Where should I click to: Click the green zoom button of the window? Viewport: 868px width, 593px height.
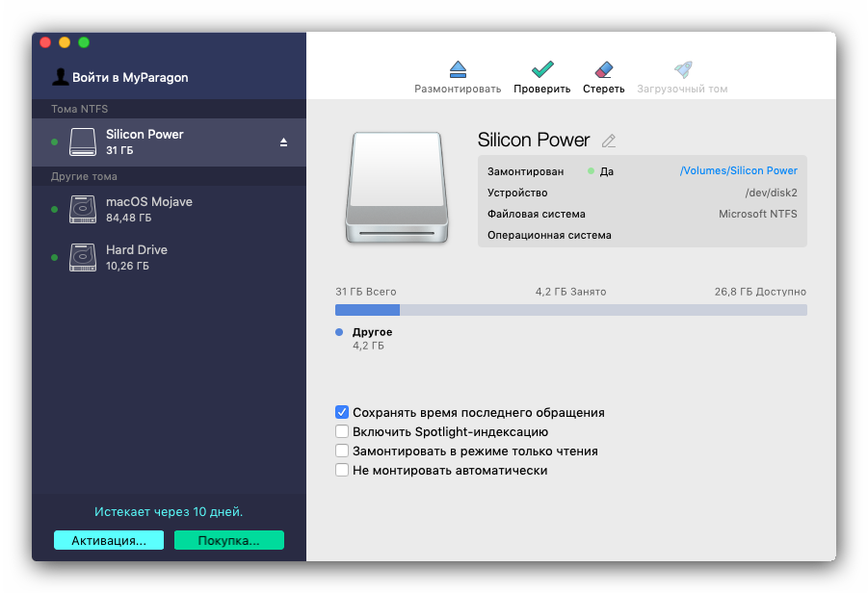[84, 42]
